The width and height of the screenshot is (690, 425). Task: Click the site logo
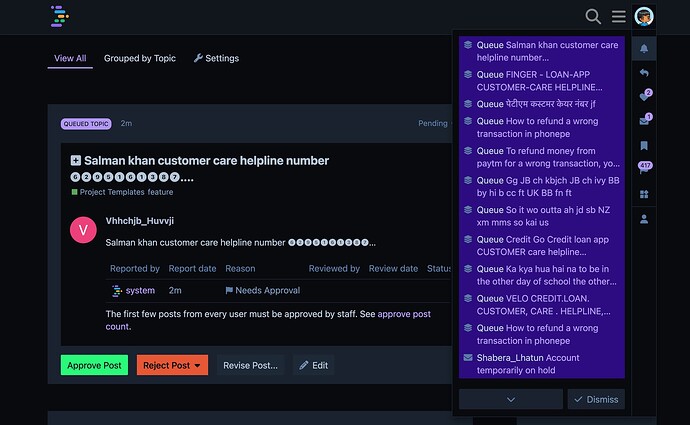pyautogui.click(x=59, y=16)
